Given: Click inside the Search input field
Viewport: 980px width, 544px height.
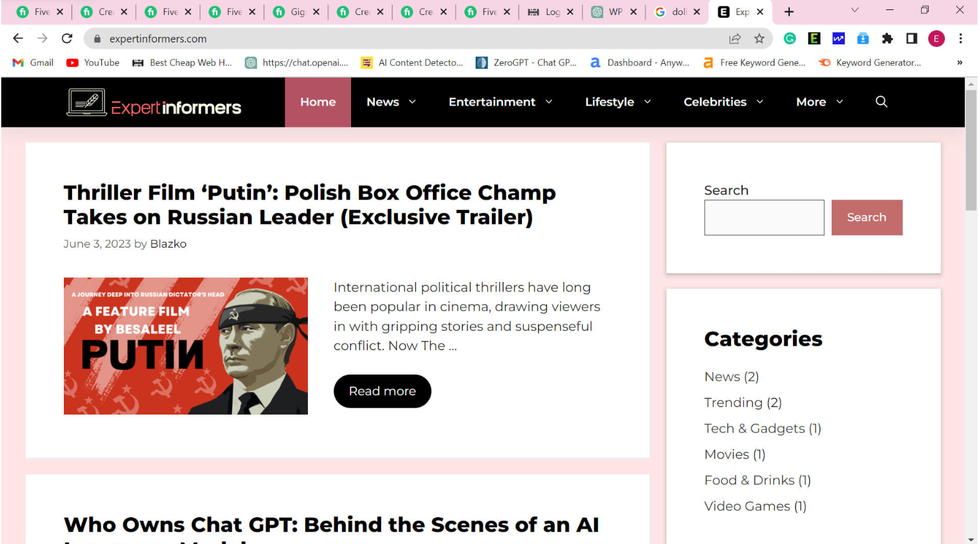Looking at the screenshot, I should pyautogui.click(x=764, y=217).
